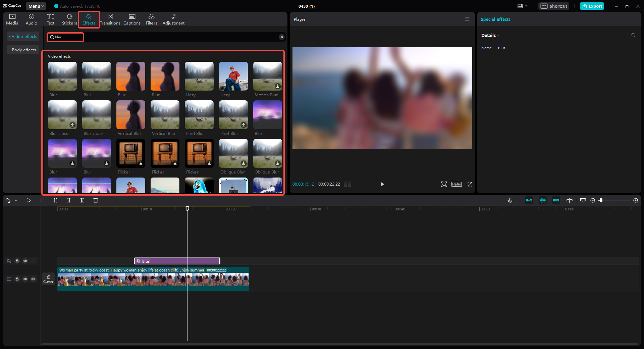Start voiceover recording with the microphone icon

(x=510, y=200)
